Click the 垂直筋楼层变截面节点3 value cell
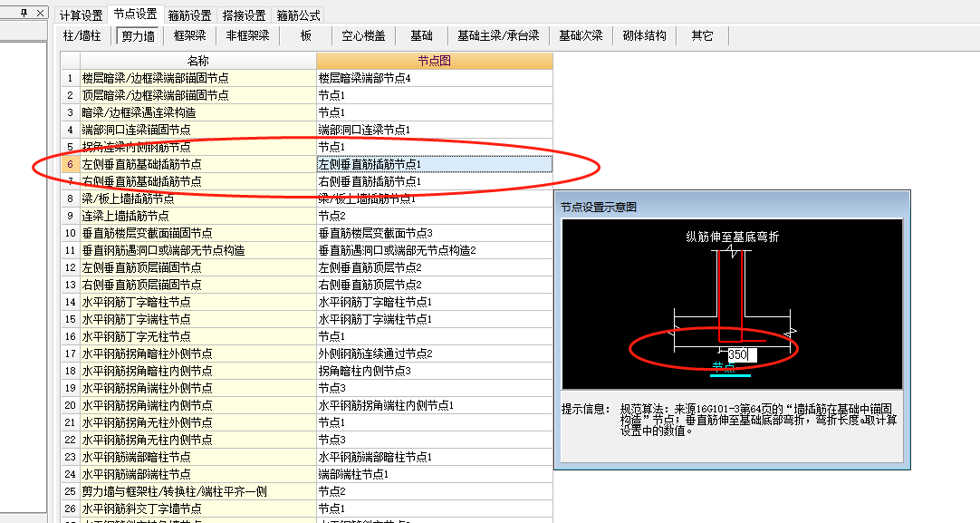 point(435,233)
